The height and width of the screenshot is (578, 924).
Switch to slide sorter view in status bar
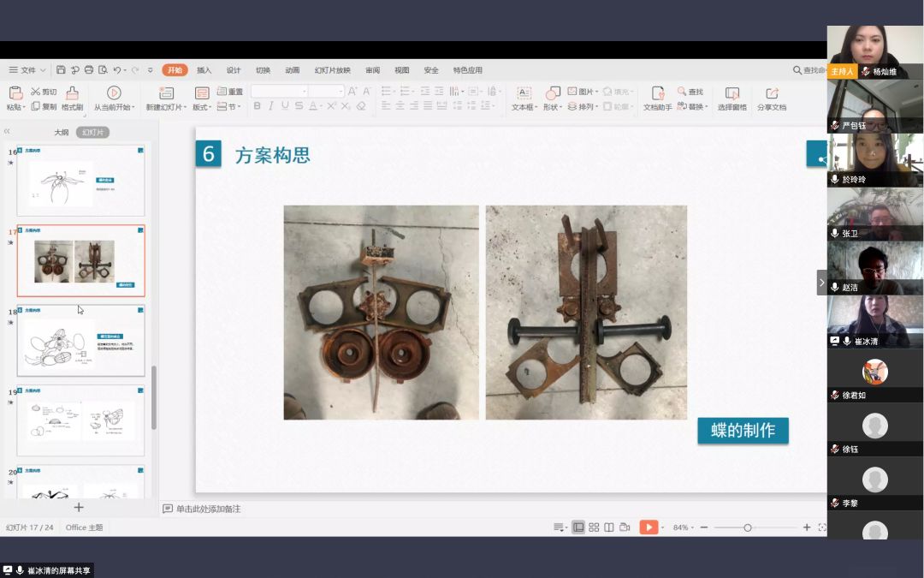click(x=594, y=527)
